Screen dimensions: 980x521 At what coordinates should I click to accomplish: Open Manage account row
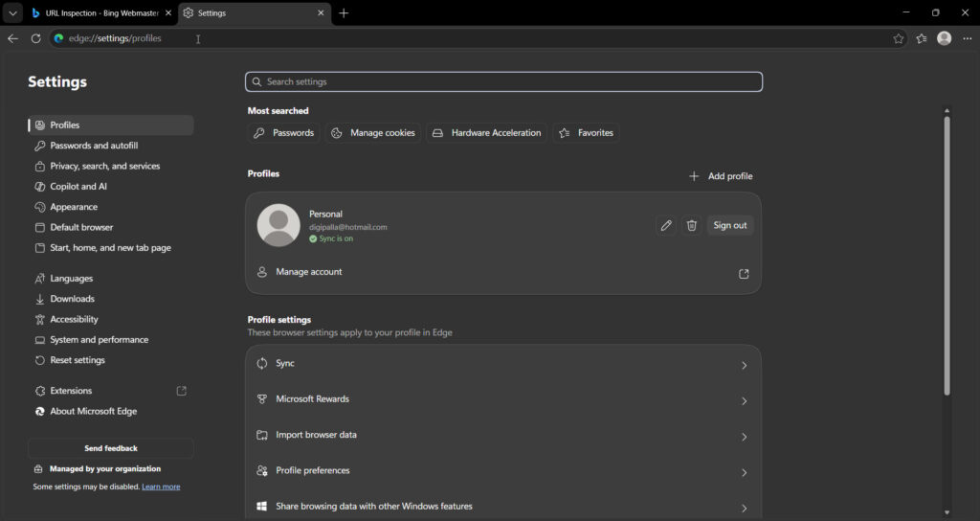pyautogui.click(x=503, y=272)
